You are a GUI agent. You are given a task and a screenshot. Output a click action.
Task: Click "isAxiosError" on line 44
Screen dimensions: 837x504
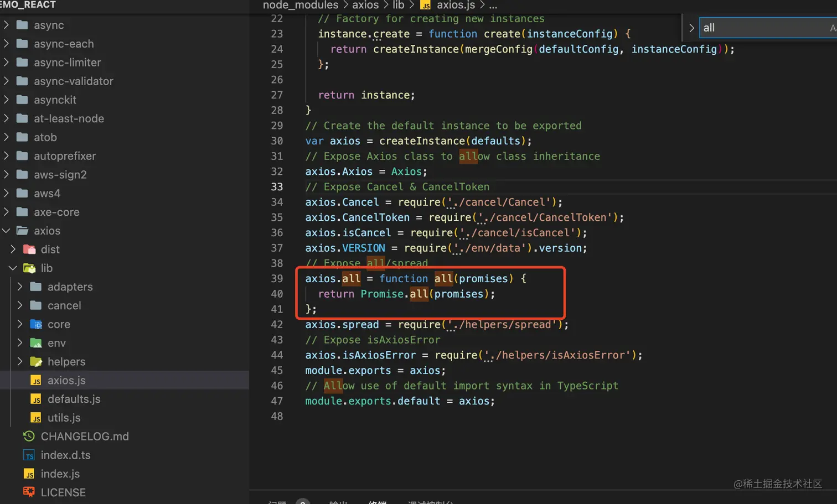click(x=379, y=355)
